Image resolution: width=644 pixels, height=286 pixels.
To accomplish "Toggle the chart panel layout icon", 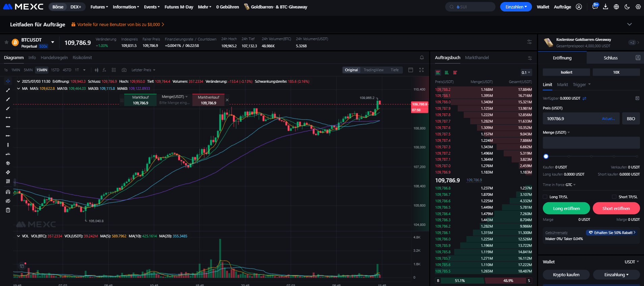I will pyautogui.click(x=411, y=70).
